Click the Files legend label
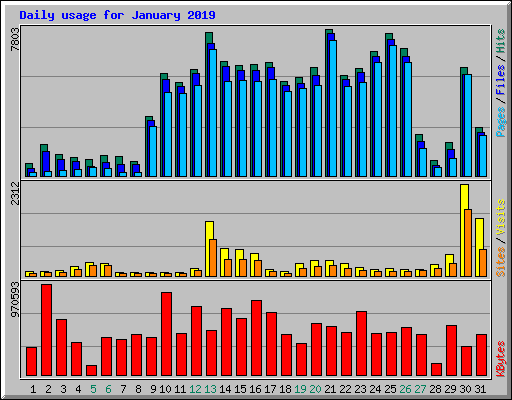This screenshot has height=400, width=512. coord(501,80)
